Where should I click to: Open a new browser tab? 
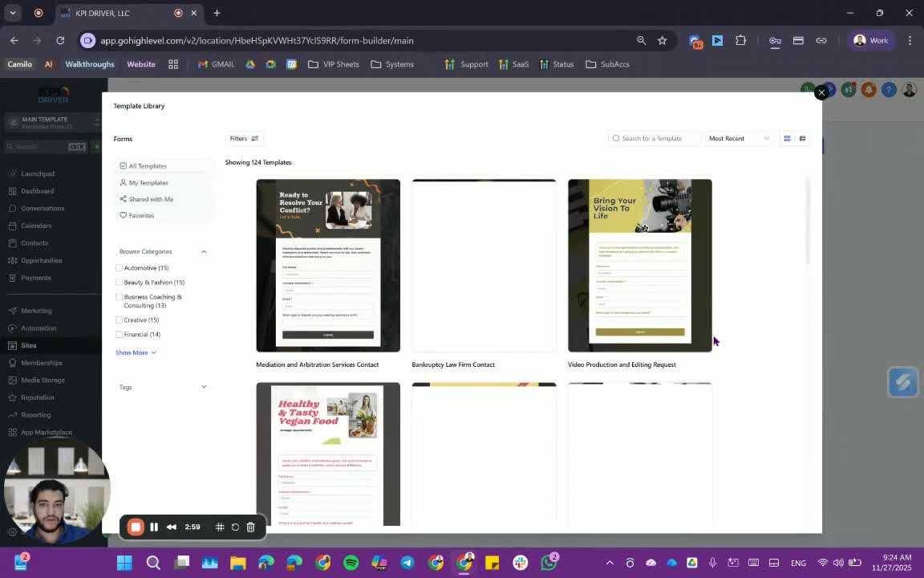(217, 13)
